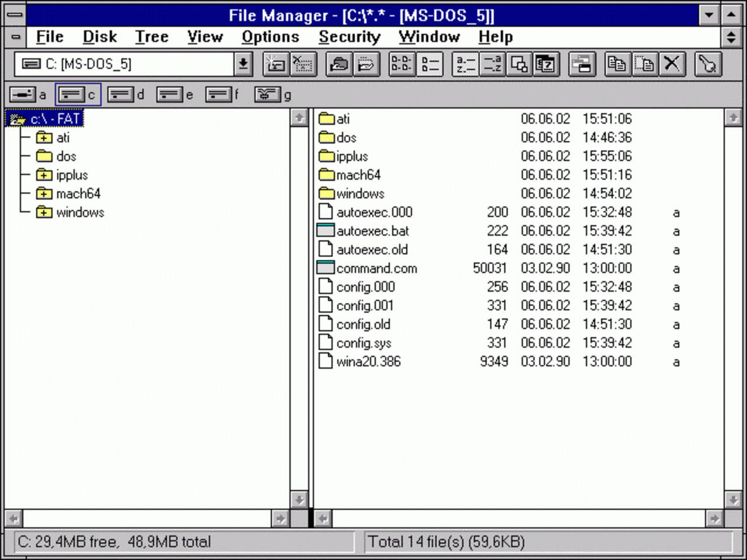Click file list scroll right arrow
This screenshot has height=560, width=747.
point(714,518)
